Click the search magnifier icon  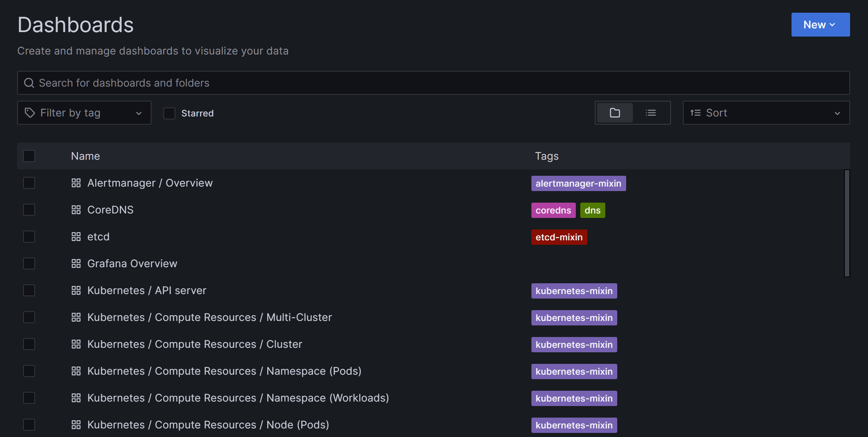pyautogui.click(x=29, y=83)
